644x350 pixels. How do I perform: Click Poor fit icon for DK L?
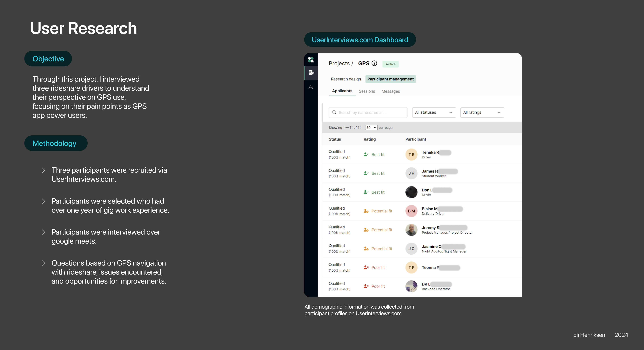coord(366,286)
